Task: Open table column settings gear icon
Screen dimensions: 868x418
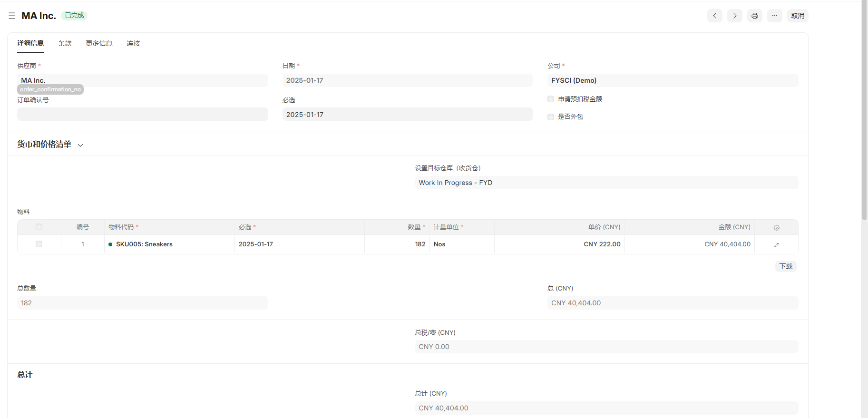Action: pyautogui.click(x=777, y=227)
